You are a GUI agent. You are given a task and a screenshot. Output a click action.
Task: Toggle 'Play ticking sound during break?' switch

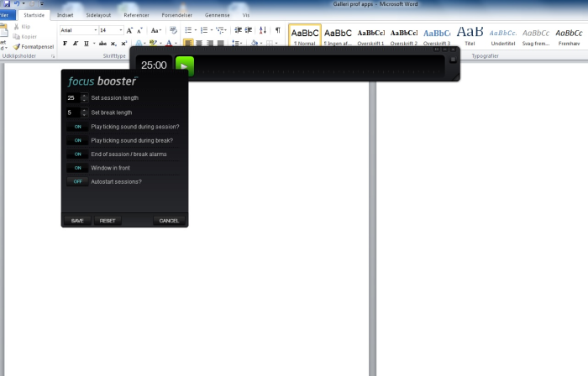[x=77, y=140]
